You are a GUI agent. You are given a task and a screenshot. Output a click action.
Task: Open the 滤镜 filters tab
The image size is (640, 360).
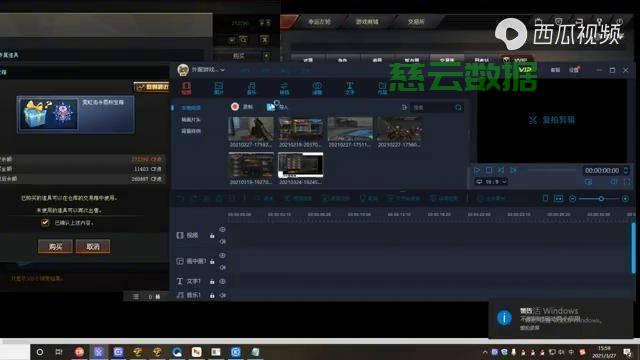coord(317,88)
